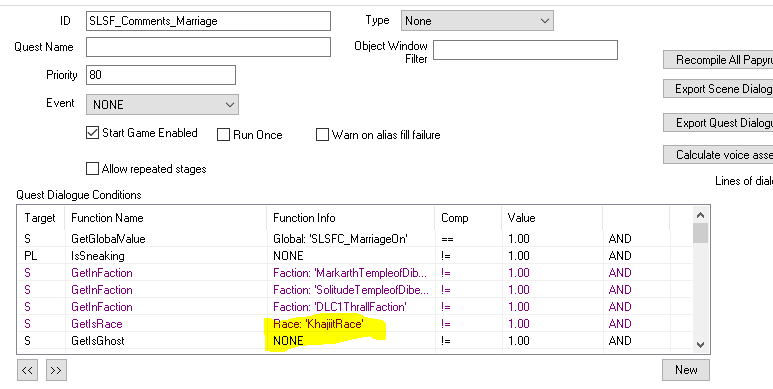This screenshot has width=773, height=389.
Task: Open the Event dropdown showing NONE
Action: (x=162, y=105)
